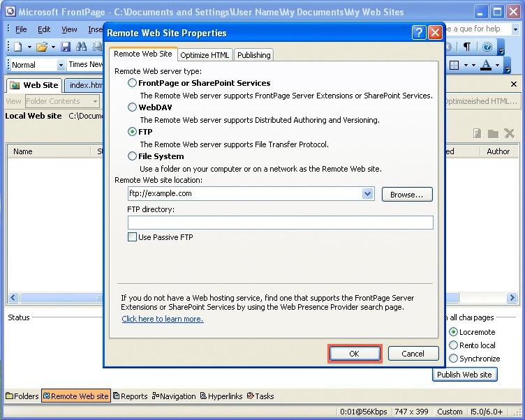Image resolution: width=525 pixels, height=420 pixels.
Task: Click the Browse... button
Action: [407, 195]
